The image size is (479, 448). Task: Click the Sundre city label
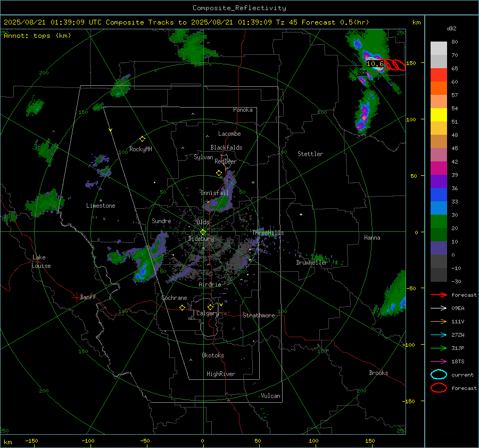[x=161, y=221]
